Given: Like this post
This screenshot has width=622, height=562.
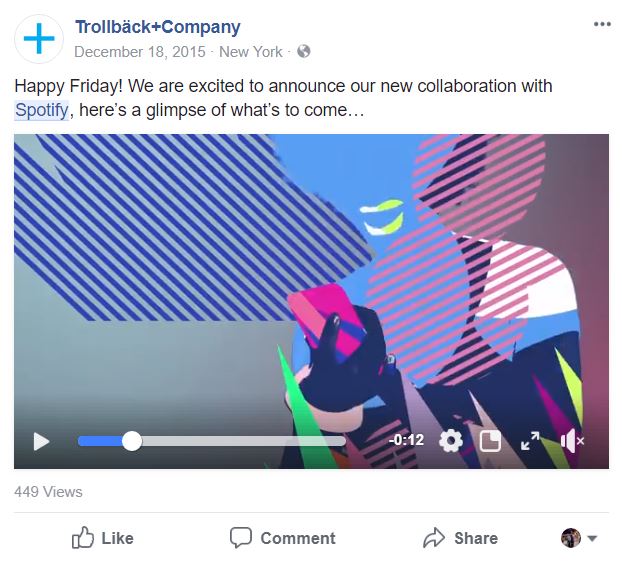Looking at the screenshot, I should point(103,538).
